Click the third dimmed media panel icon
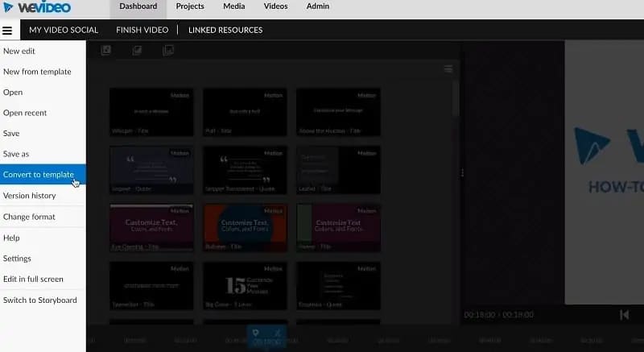The height and width of the screenshot is (352, 644). point(168,50)
